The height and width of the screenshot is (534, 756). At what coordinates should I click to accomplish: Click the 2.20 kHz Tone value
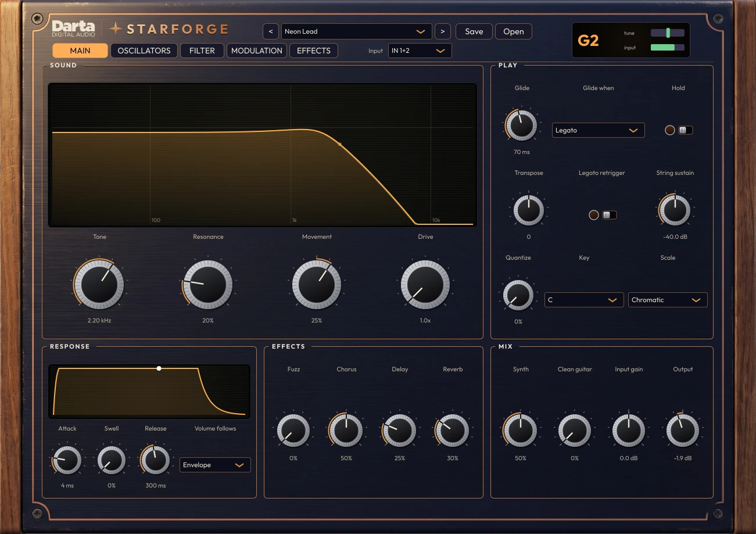point(99,321)
